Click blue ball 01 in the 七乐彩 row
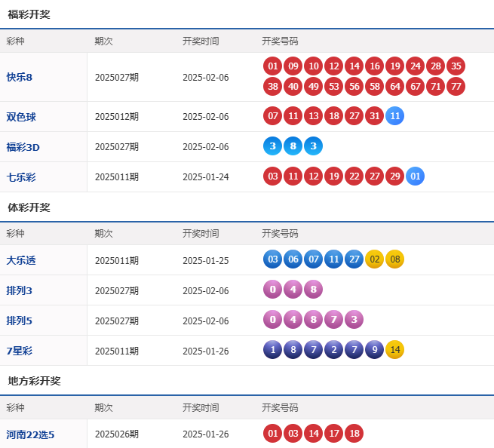 tap(416, 176)
